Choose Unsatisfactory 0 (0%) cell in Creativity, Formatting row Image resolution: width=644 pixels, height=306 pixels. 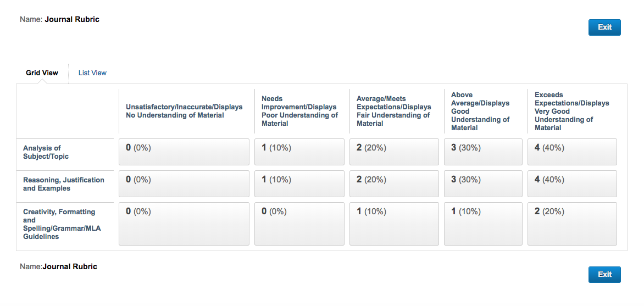pos(184,224)
